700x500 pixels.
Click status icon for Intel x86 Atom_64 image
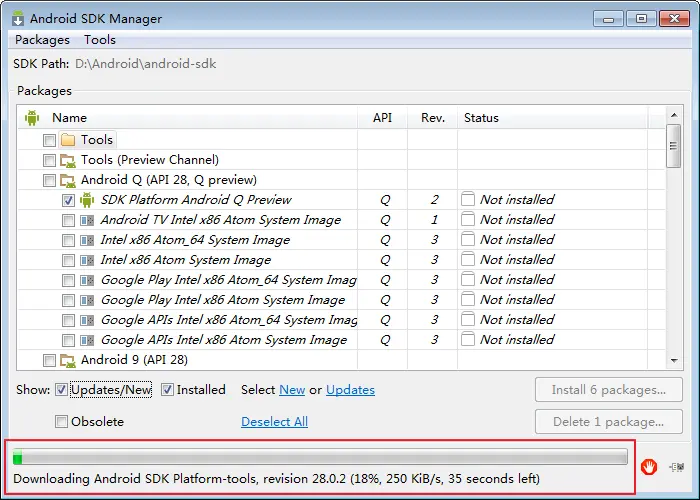tap(467, 239)
